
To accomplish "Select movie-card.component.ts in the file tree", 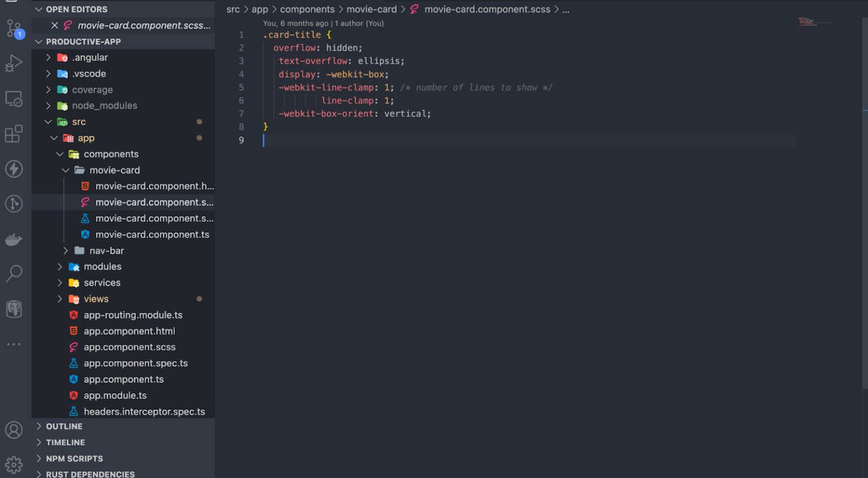I will point(153,234).
